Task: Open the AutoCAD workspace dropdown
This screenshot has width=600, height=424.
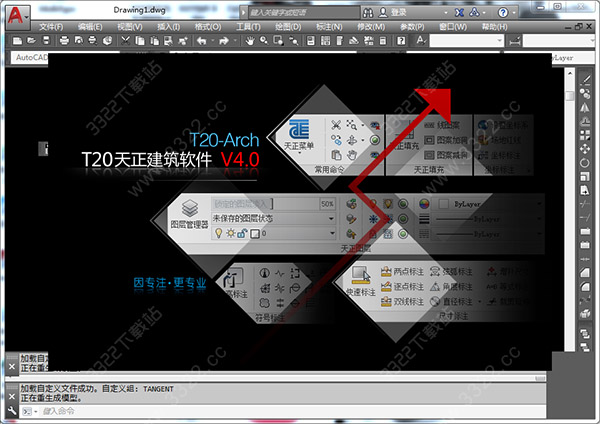Action: coord(31,57)
